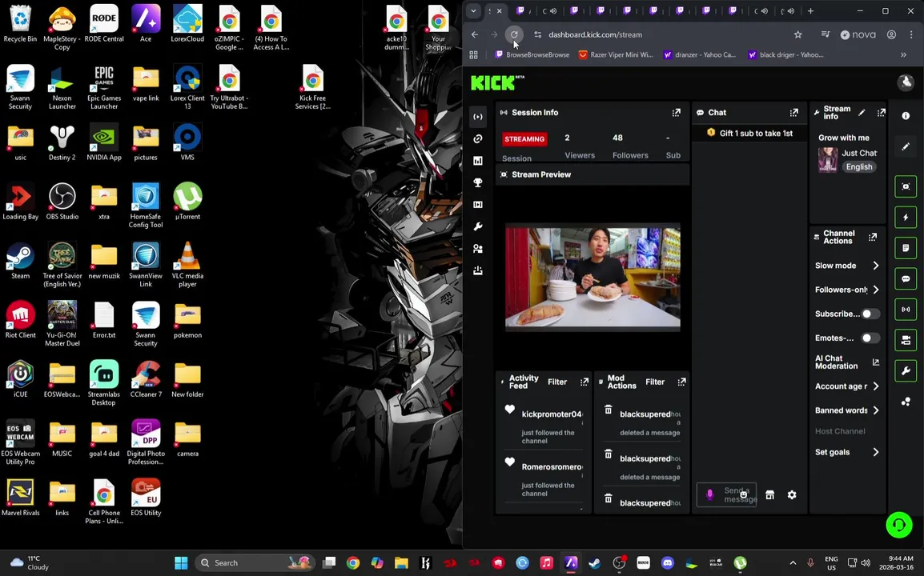The image size is (924, 576).
Task: Click the lightning bolt widget icon
Action: (906, 218)
